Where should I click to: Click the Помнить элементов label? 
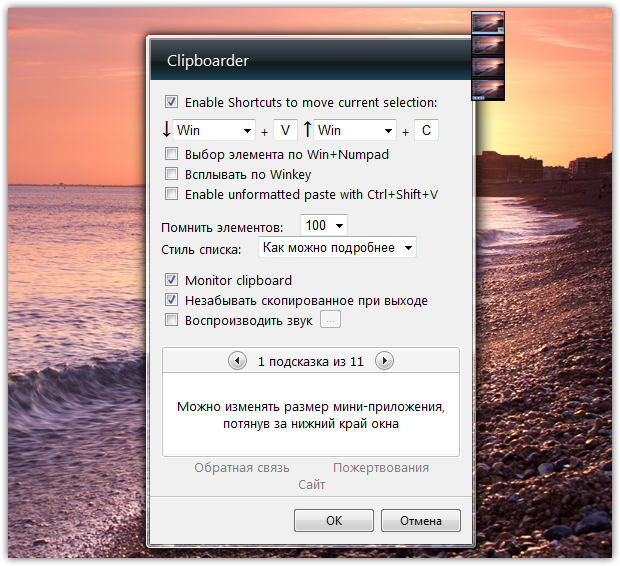222,227
